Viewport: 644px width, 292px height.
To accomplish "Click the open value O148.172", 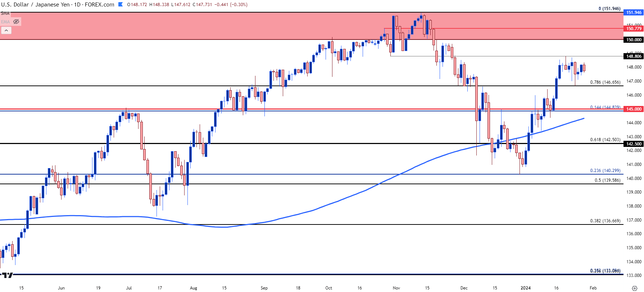I will [x=137, y=5].
